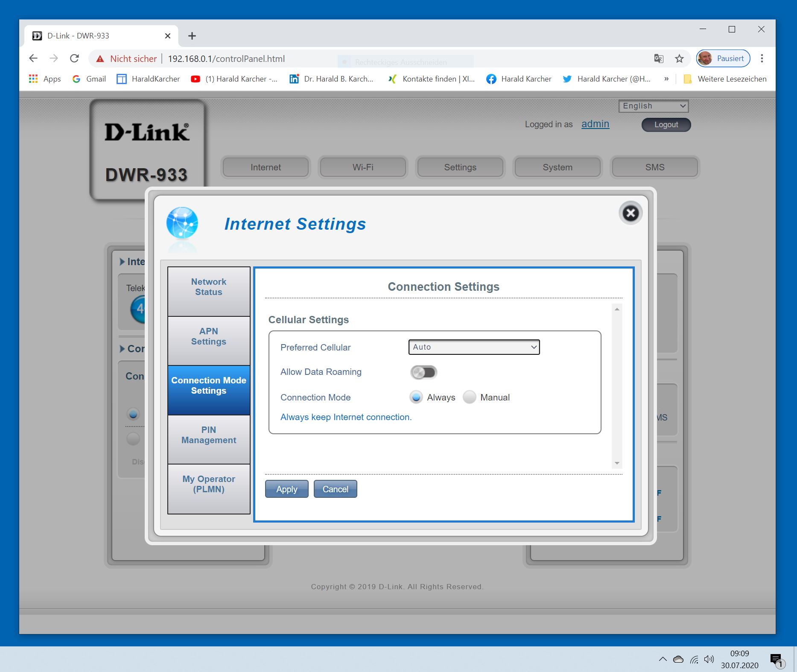Viewport: 797px width, 672px height.
Task: Open a new browser tab
Action: pyautogui.click(x=192, y=36)
